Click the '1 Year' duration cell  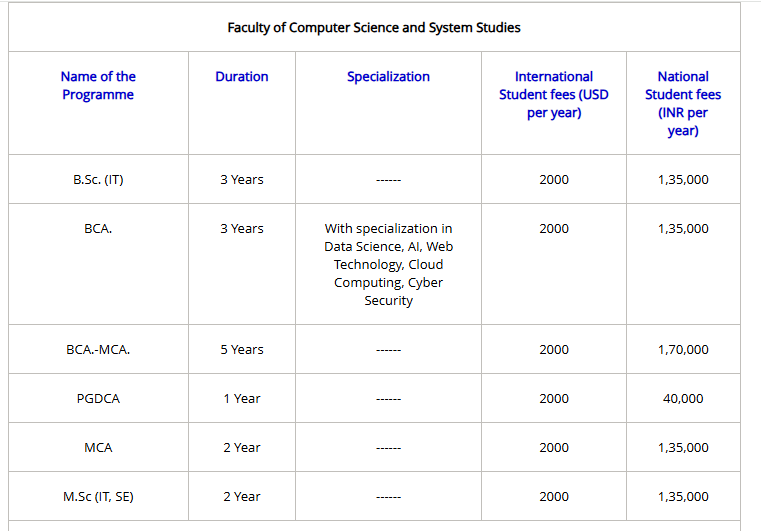click(242, 399)
